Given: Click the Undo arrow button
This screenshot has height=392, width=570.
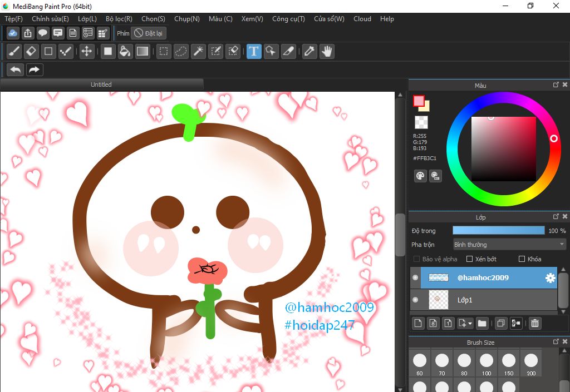Looking at the screenshot, I should click(x=16, y=70).
